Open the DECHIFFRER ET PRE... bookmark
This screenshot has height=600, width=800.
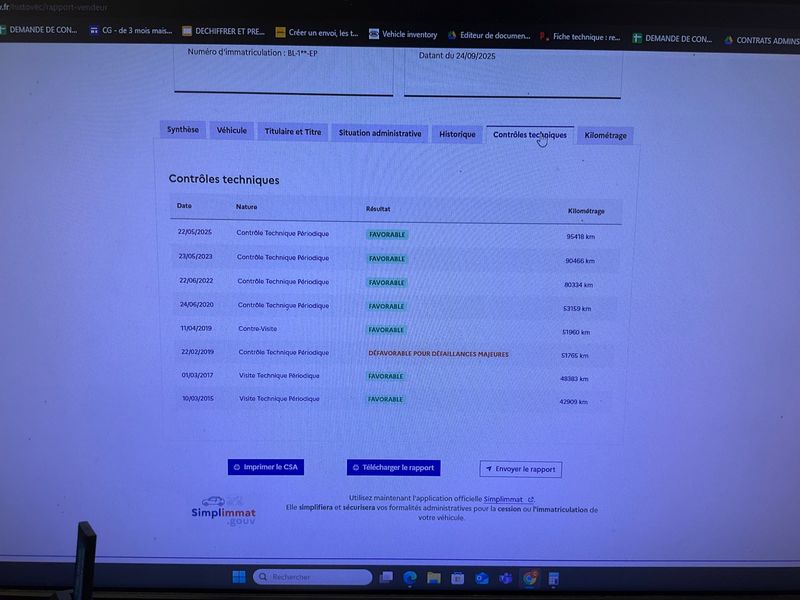click(x=223, y=32)
